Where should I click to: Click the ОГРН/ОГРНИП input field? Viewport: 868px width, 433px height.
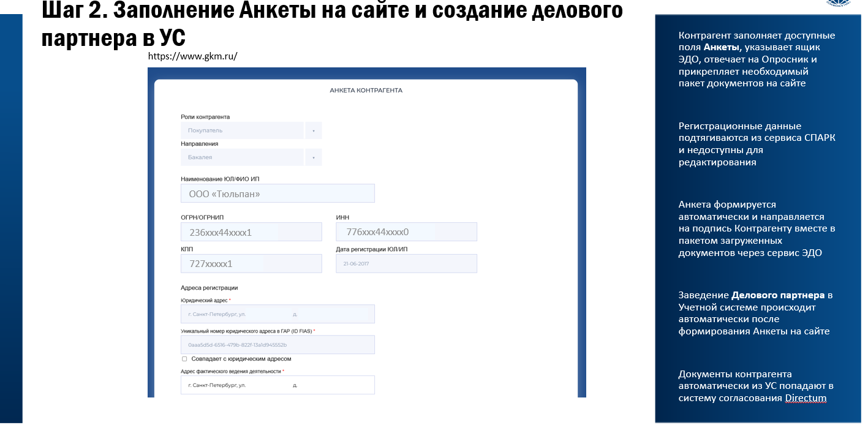251,232
